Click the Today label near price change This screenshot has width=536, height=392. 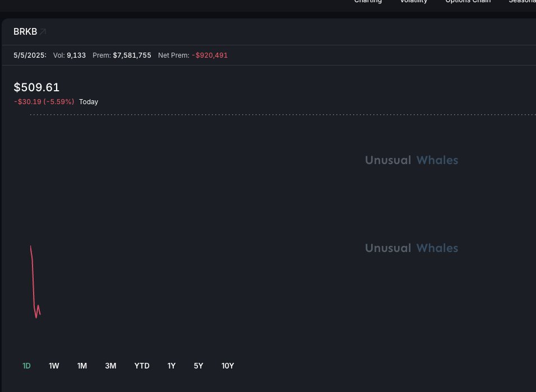click(x=89, y=102)
